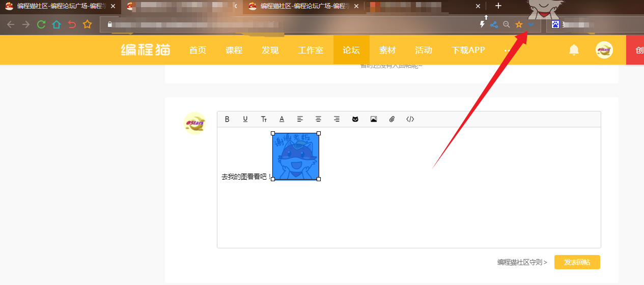
Task: Open the 工作室 navigation item
Action: click(311, 50)
